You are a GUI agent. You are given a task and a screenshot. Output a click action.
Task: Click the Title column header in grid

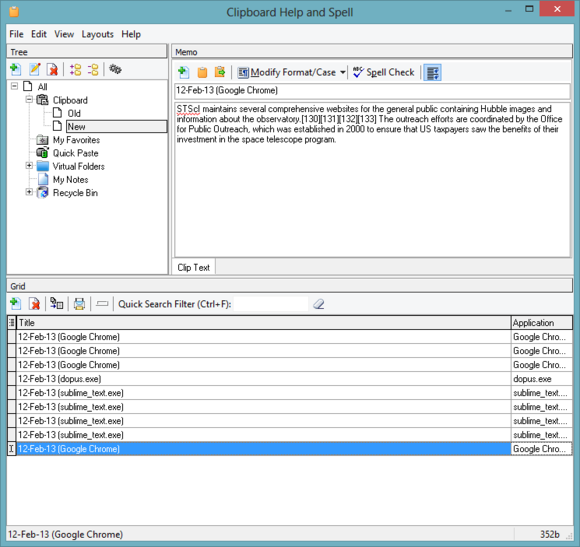click(x=264, y=323)
